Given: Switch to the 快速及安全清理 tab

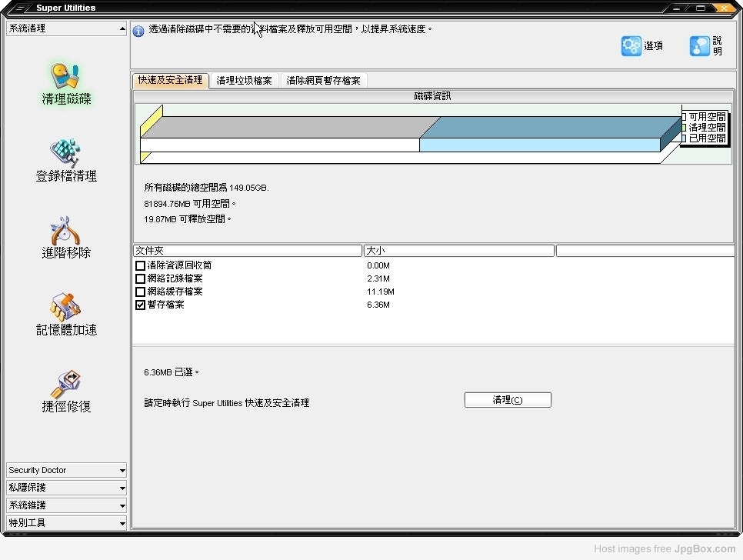Looking at the screenshot, I should tap(170, 80).
